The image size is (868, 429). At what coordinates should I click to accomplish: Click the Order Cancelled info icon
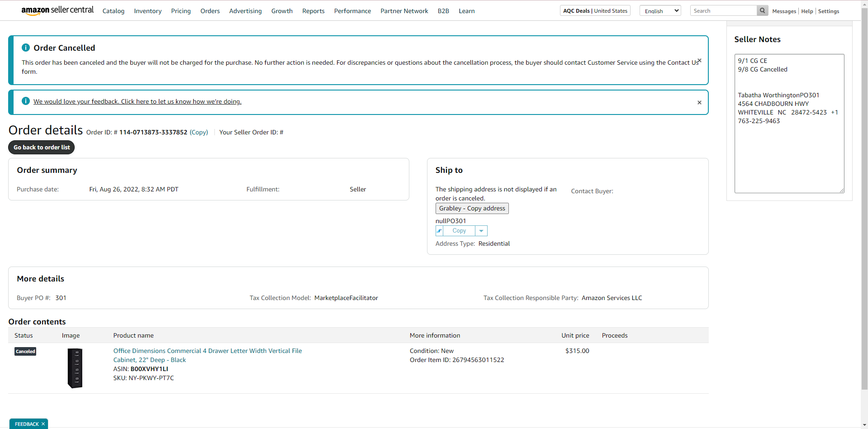coord(26,48)
